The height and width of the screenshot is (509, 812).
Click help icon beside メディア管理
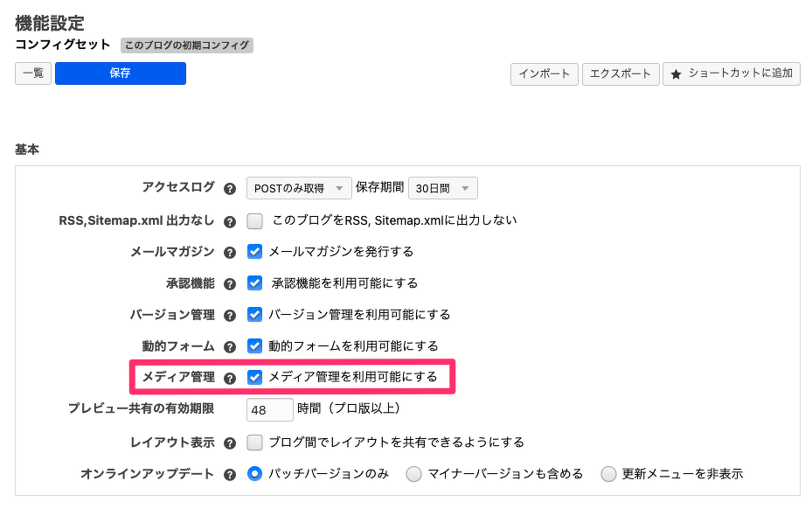coord(230,378)
